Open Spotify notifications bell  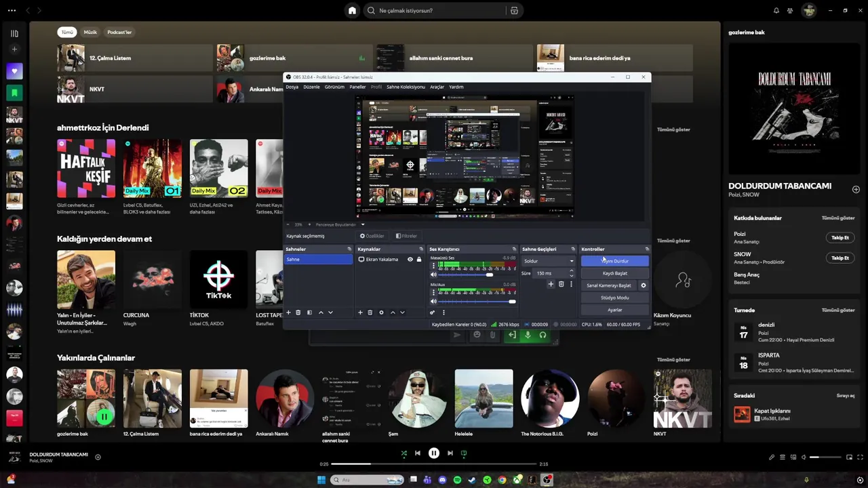[776, 10]
